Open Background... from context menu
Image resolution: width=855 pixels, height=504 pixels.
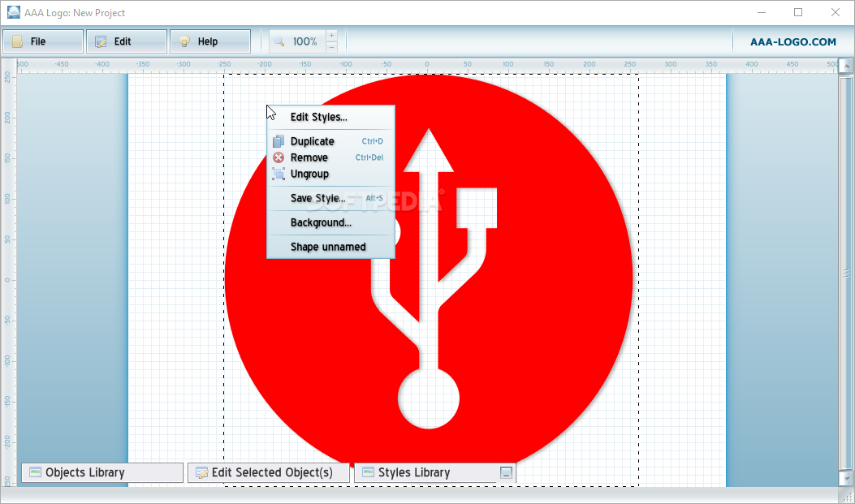(x=330, y=222)
